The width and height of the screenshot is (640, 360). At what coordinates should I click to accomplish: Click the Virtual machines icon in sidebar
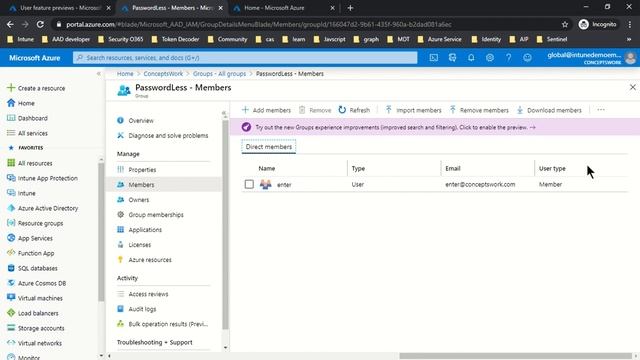(x=11, y=298)
